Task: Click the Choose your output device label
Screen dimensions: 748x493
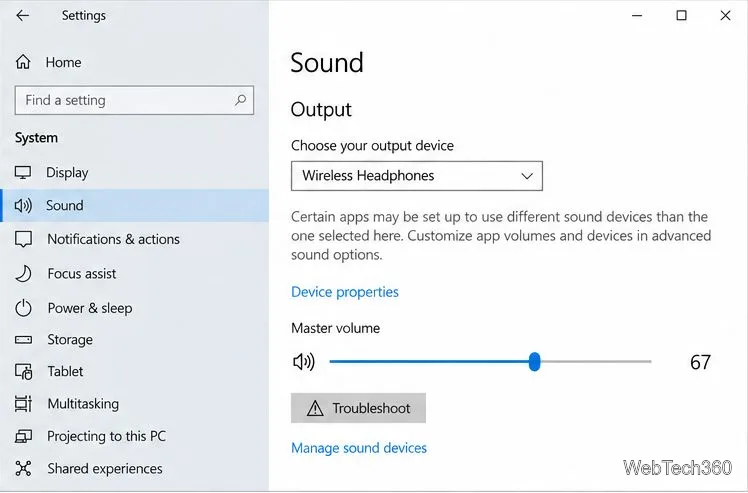Action: (x=372, y=146)
